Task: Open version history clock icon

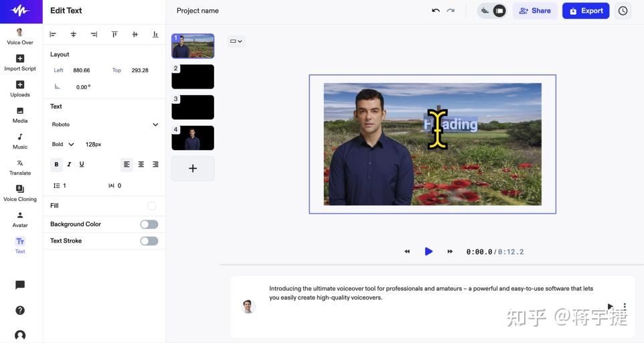Action: (x=623, y=11)
